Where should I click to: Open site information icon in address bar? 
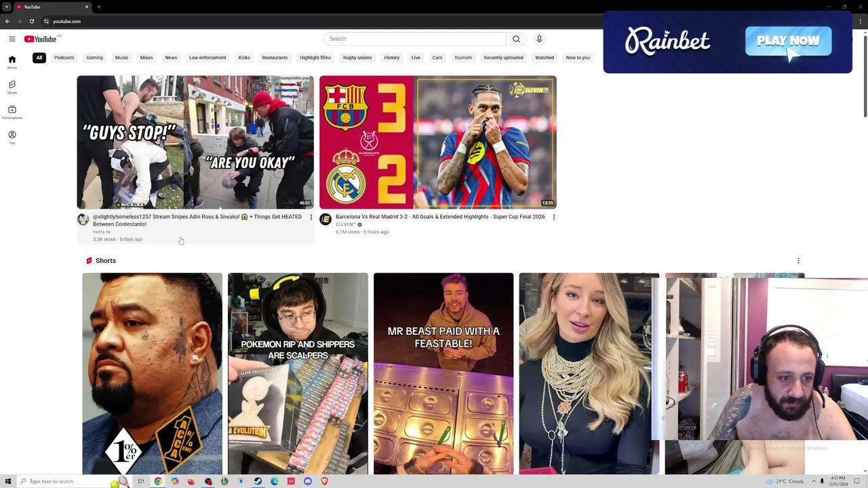pyautogui.click(x=46, y=21)
